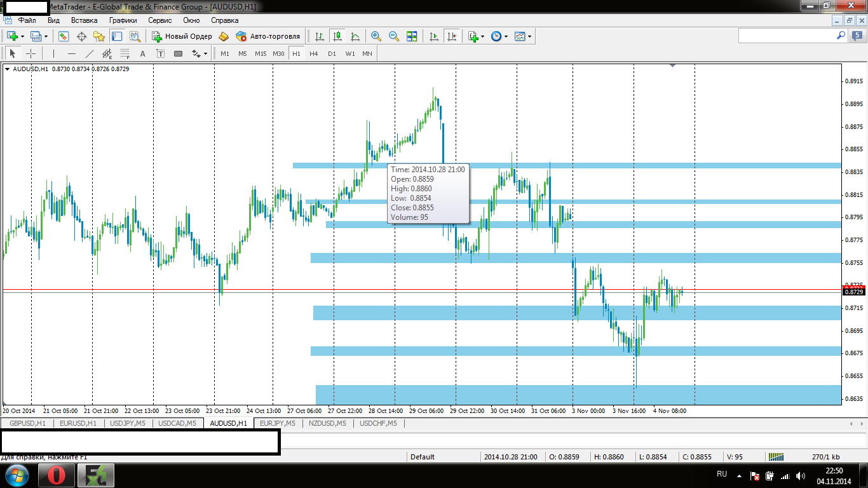Open the Market Watch window icon
Screen dimensions: 868x488
click(64, 36)
